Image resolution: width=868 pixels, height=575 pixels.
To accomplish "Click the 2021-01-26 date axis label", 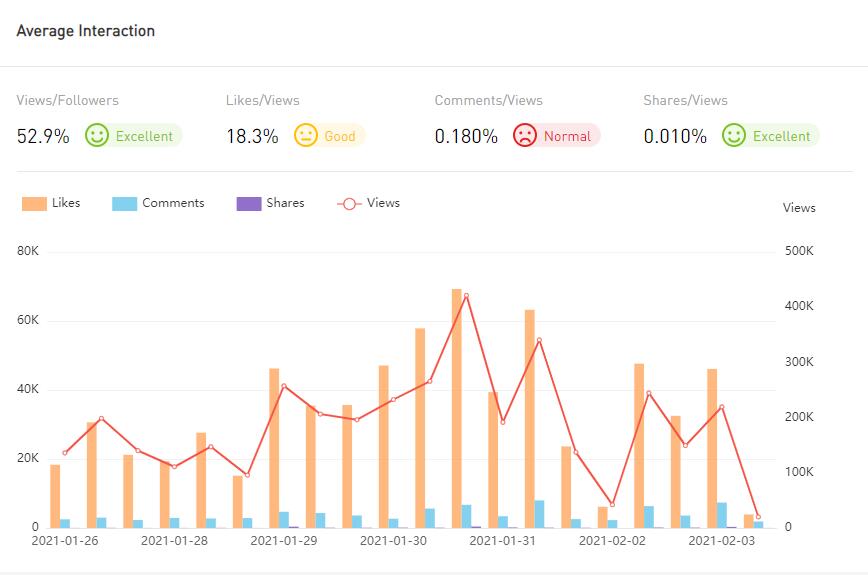I will tap(65, 541).
